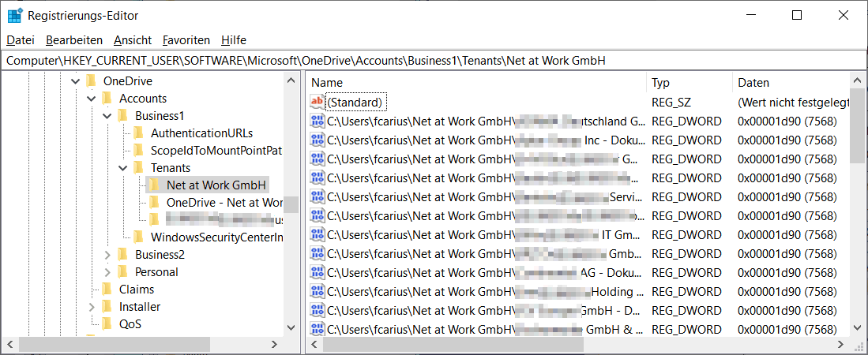868x355 pixels.
Task: Click the folder icon next to Business2 key
Action: pos(123,254)
